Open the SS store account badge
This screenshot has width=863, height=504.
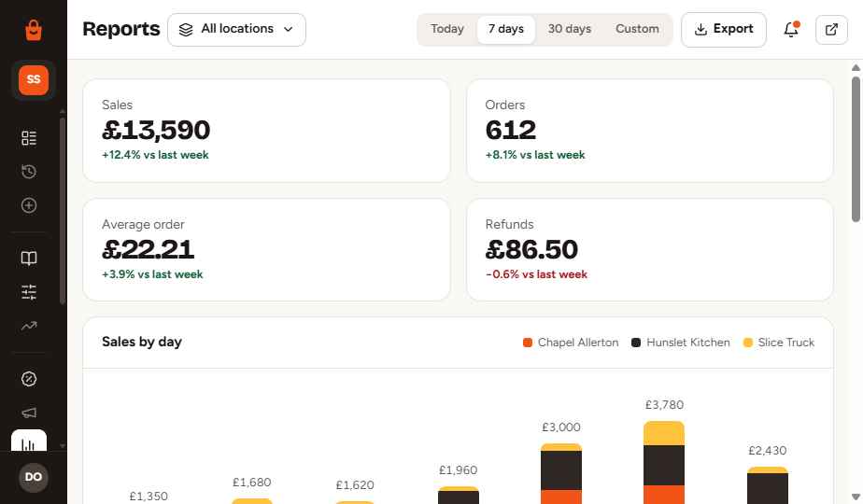coord(34,79)
